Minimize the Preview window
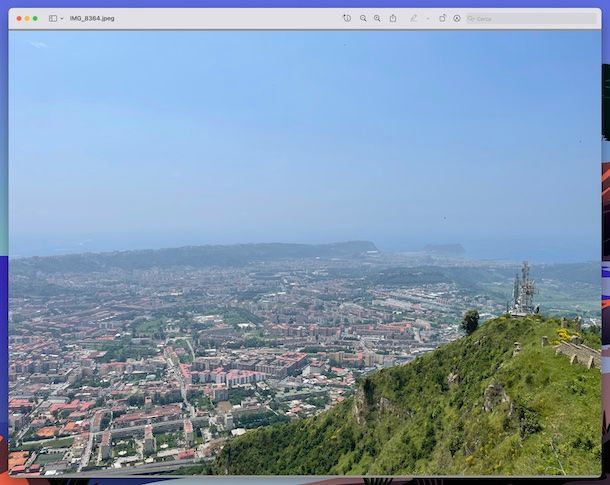This screenshot has width=610, height=485. click(x=27, y=18)
